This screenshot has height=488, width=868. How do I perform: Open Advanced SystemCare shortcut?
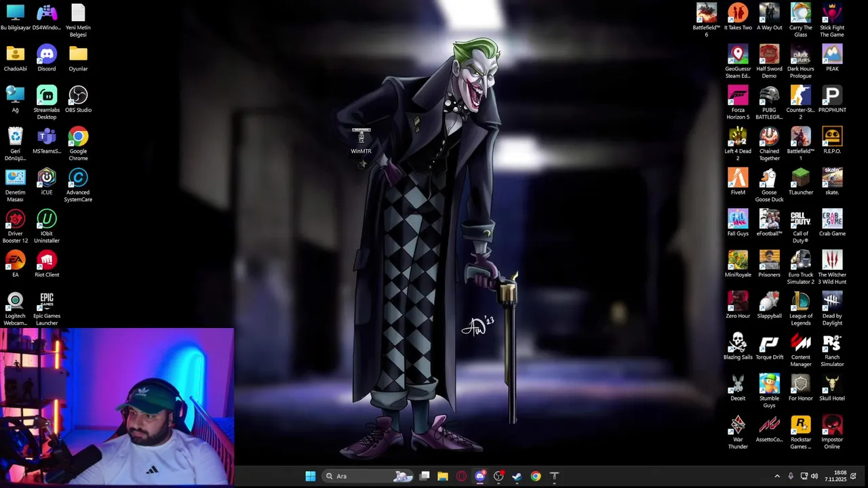(x=78, y=186)
